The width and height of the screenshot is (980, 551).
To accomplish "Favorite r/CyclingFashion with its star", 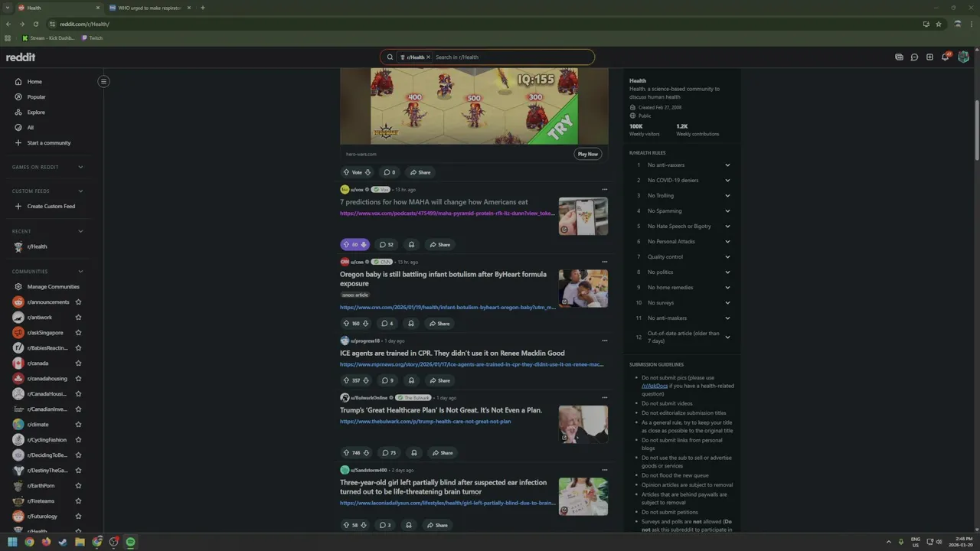I will coord(78,440).
